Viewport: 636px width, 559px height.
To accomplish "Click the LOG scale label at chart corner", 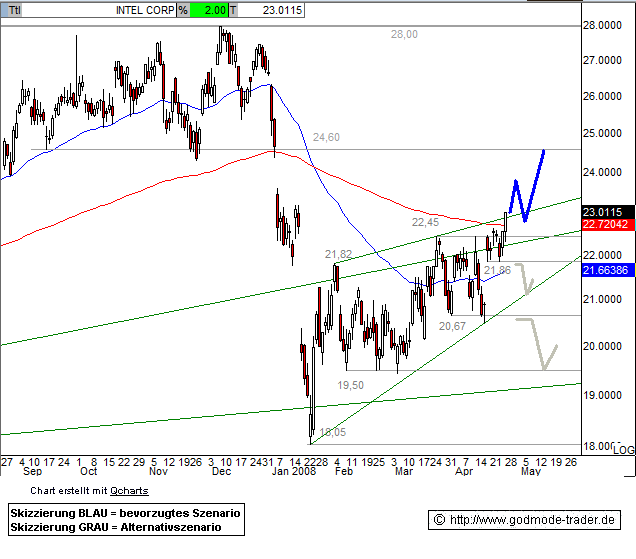I will pos(624,450).
